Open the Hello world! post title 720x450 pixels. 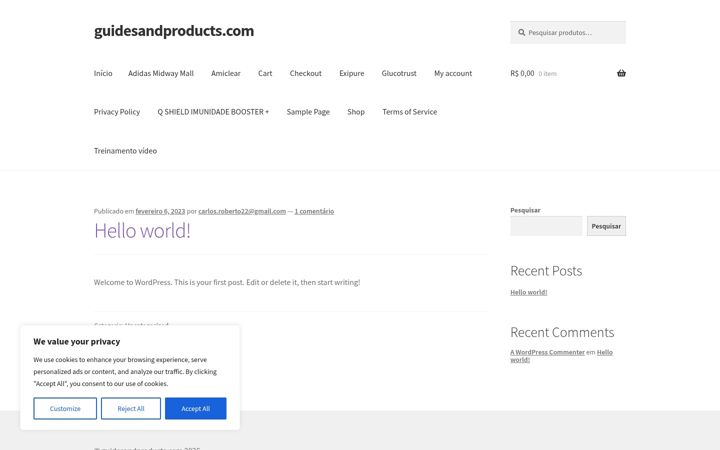(142, 231)
